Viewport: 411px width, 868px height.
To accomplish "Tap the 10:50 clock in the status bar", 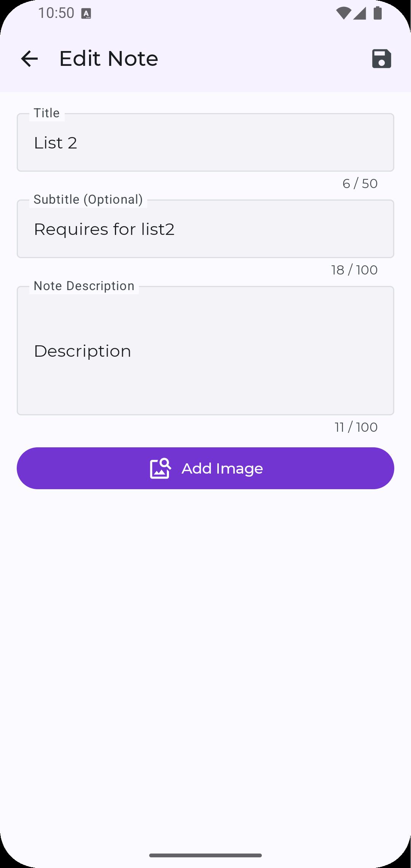I will (56, 13).
